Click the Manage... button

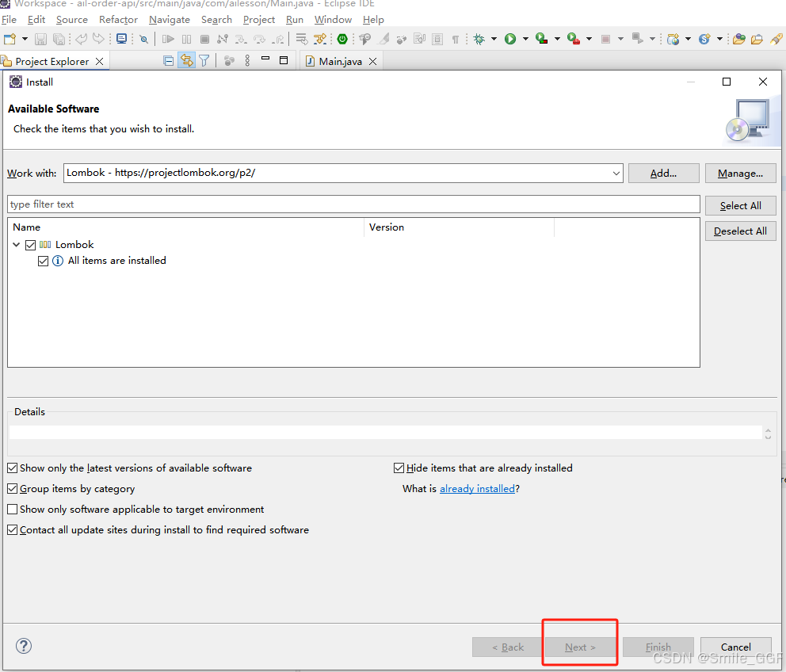pyautogui.click(x=740, y=174)
